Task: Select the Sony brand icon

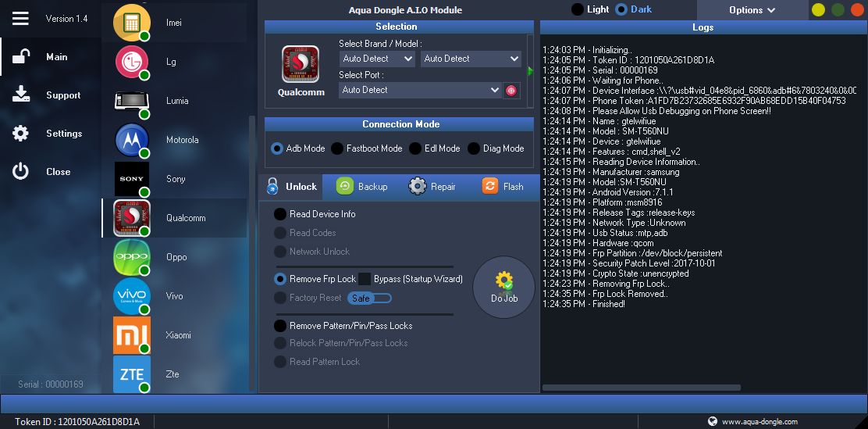Action: click(x=132, y=178)
